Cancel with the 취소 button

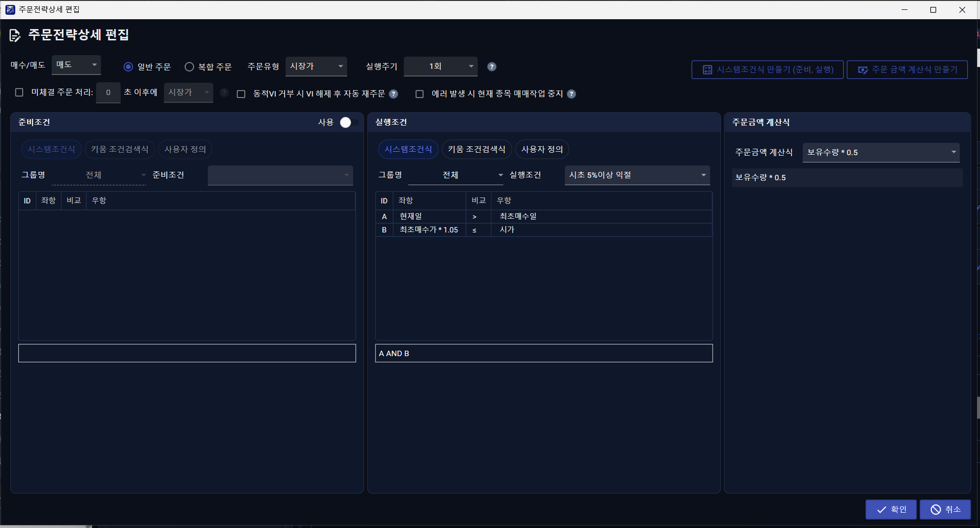(x=945, y=509)
